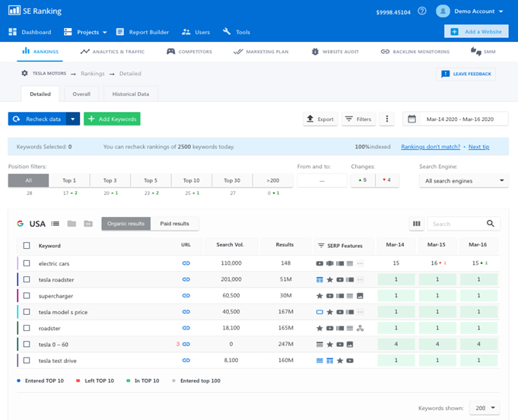Select the Top 1 position filter
Image resolution: width=518 pixels, height=420 pixels.
tap(69, 180)
